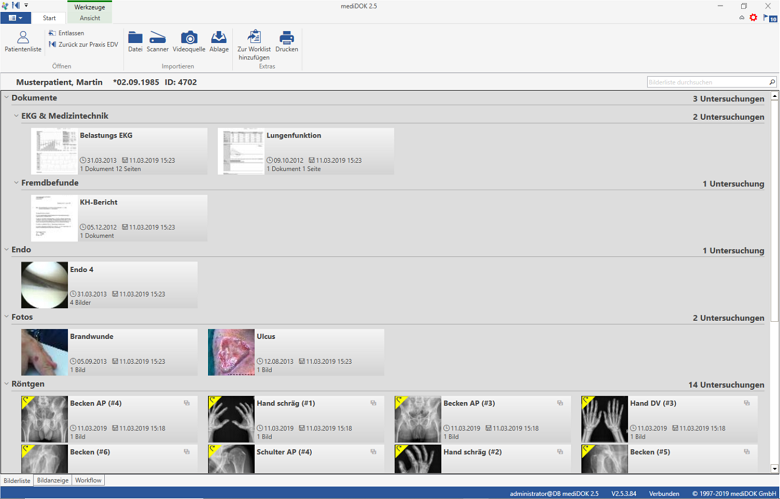Open the Lungenfunktion document thumbnail
The height and width of the screenshot is (499, 780).
(241, 151)
